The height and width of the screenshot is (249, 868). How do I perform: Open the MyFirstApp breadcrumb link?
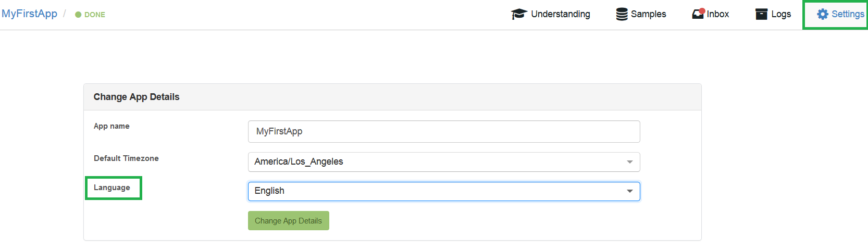[29, 14]
